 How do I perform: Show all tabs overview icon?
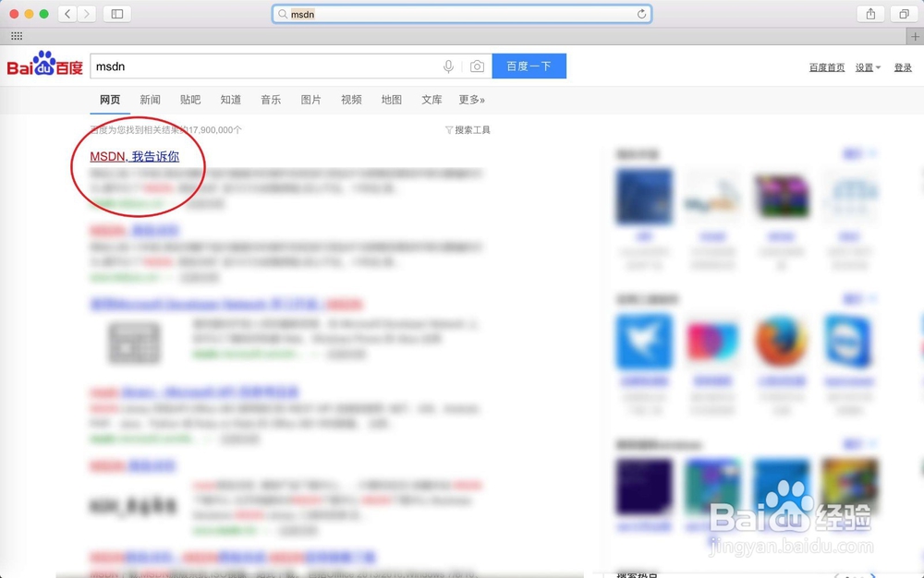pyautogui.click(x=904, y=14)
